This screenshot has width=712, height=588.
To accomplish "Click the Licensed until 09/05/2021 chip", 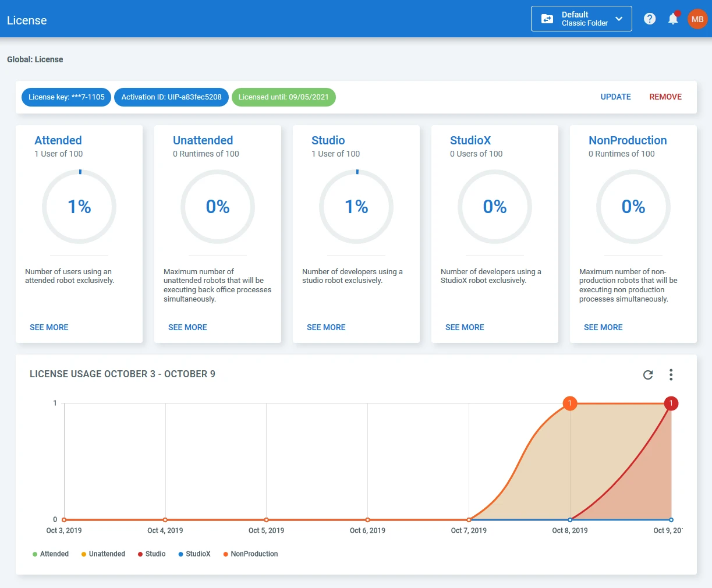I will (x=284, y=97).
